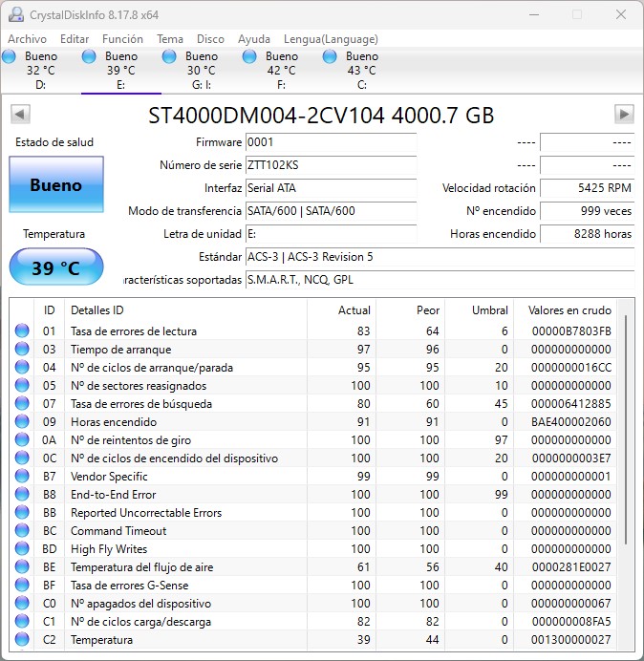The width and height of the screenshot is (644, 661).
Task: Click status icon for ciclos de arranque/parada row
Action: pos(22,367)
